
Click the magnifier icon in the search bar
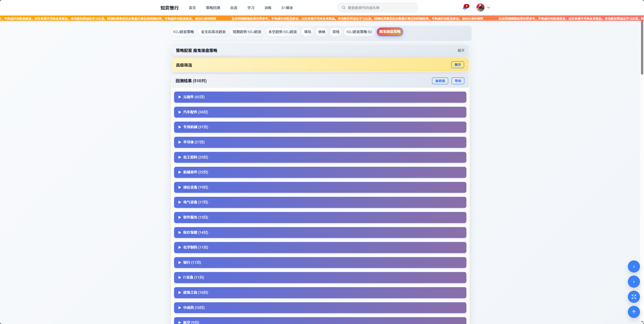[343, 7]
